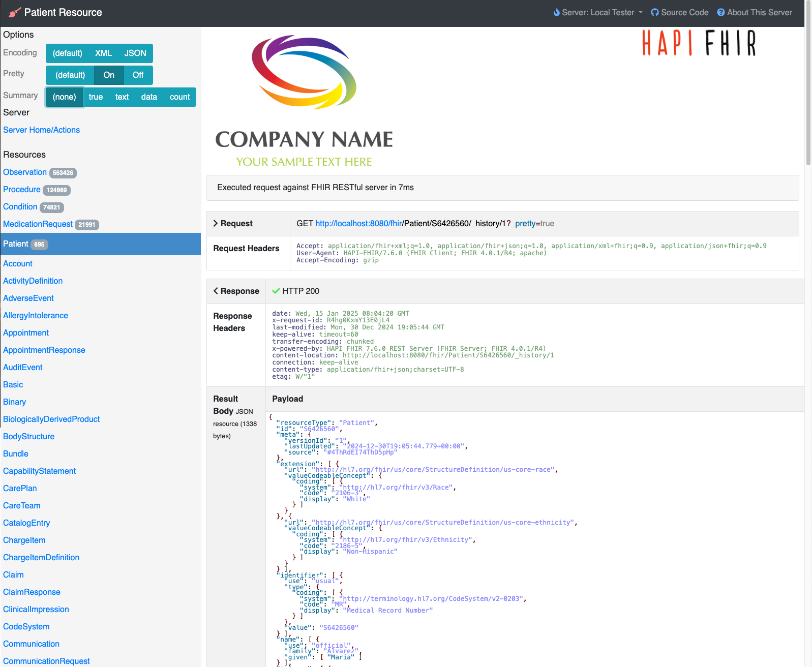Expand the Request section chevron

click(216, 224)
